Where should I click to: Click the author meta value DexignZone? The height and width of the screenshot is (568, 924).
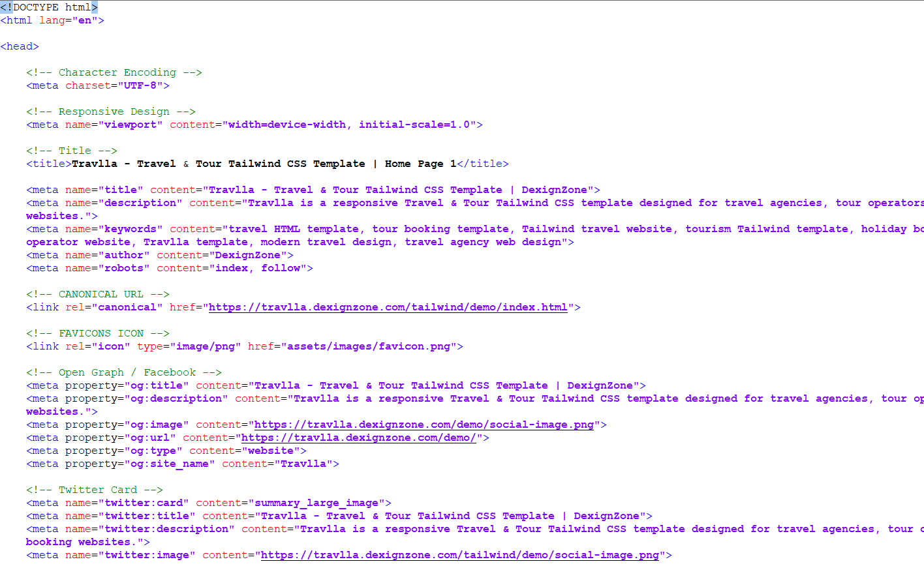tap(247, 255)
